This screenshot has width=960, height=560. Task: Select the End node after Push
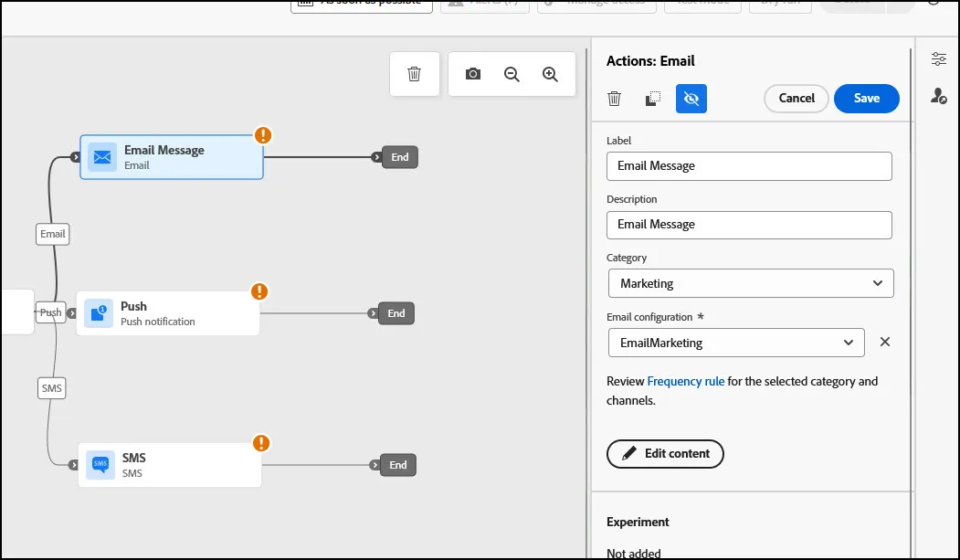[x=396, y=313]
